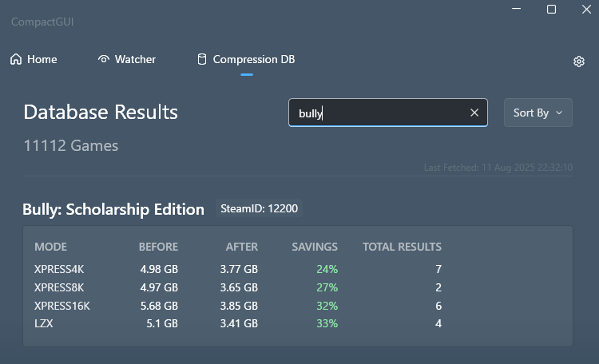Viewport: 599px width, 364px height.
Task: Click the Compression DB cylinder icon
Action: click(x=201, y=59)
